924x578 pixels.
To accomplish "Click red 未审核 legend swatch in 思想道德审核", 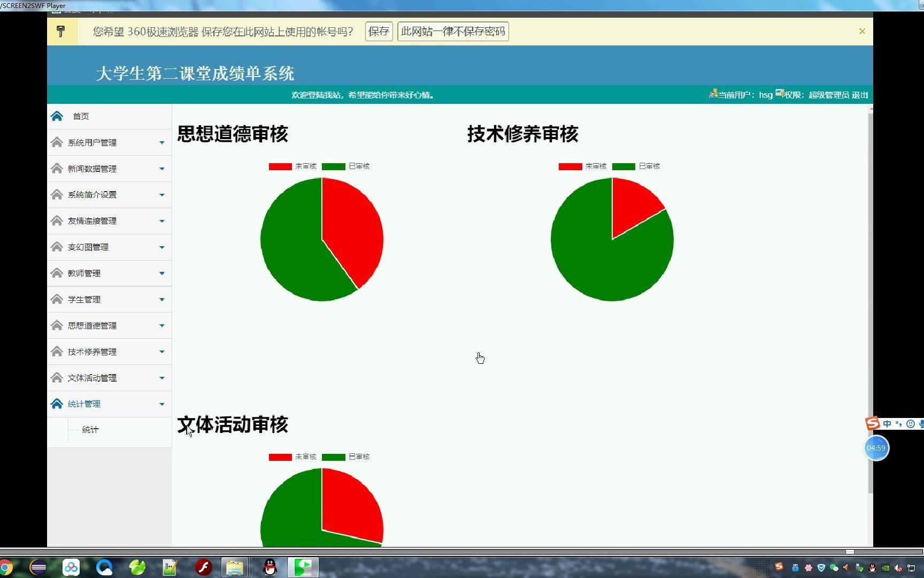I will tap(280, 166).
